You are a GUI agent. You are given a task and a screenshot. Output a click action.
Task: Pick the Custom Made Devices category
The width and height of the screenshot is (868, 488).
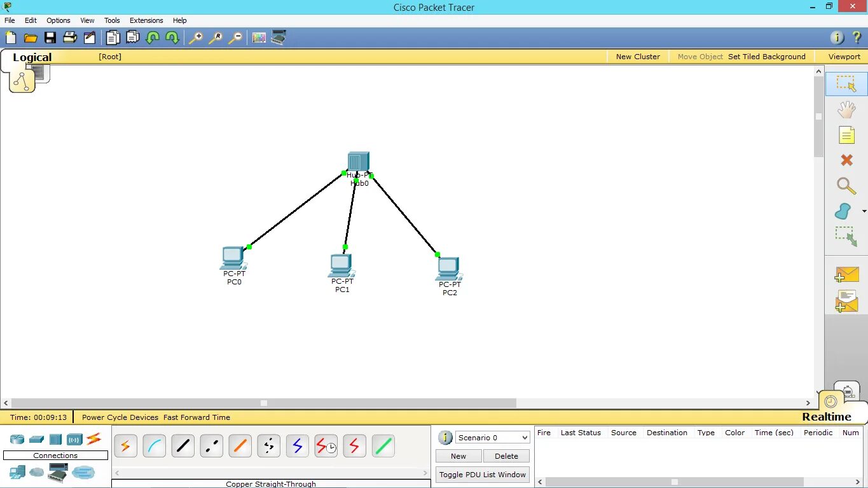click(x=58, y=473)
